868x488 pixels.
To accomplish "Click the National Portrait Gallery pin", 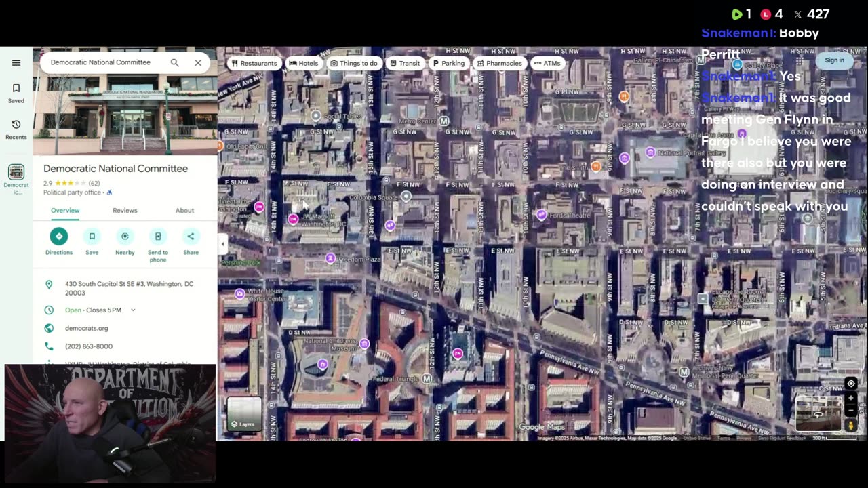I will coord(650,152).
